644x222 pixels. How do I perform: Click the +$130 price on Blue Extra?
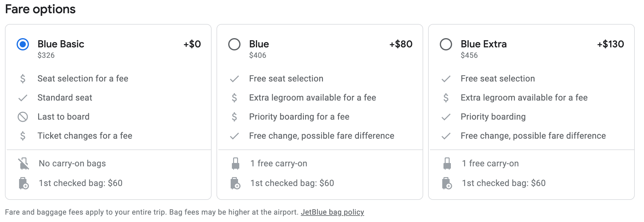click(x=610, y=44)
